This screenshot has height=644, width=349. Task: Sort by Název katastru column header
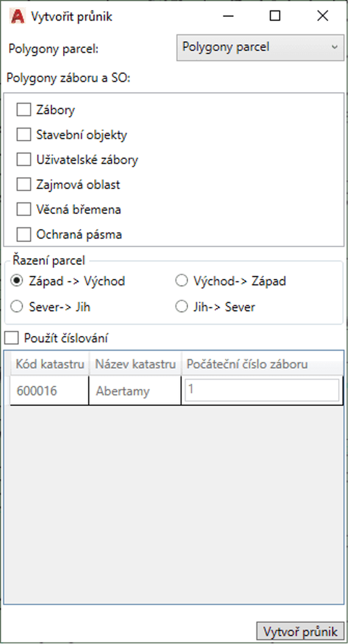(x=135, y=364)
